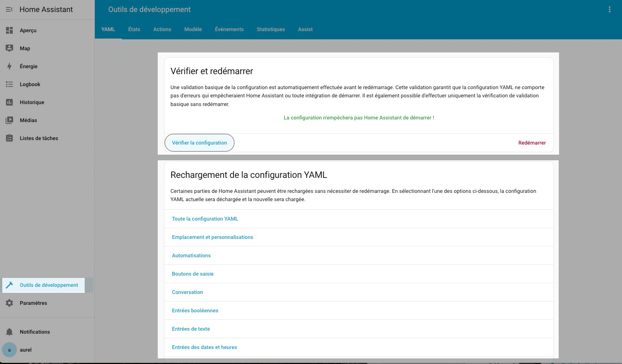Screen dimensions: 622x364
Task: Open Énergie in the sidebar
Action: (47, 66)
